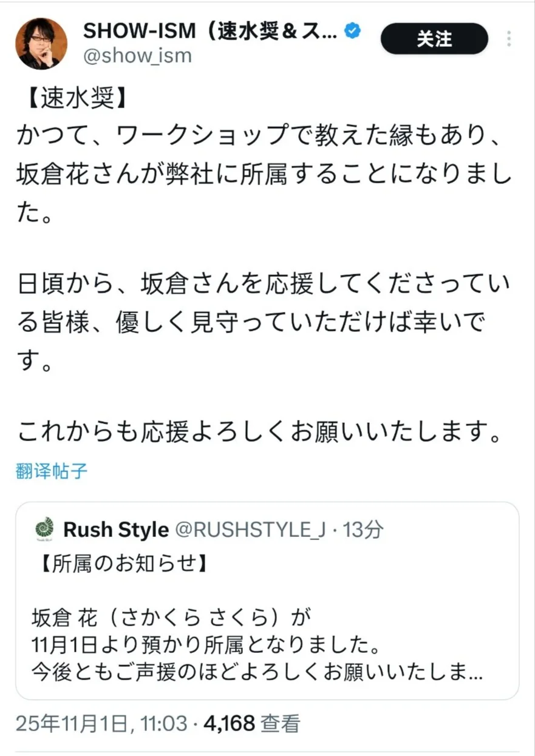
Task: Click the 13分 quoted post timestamp
Action: pyautogui.click(x=363, y=530)
